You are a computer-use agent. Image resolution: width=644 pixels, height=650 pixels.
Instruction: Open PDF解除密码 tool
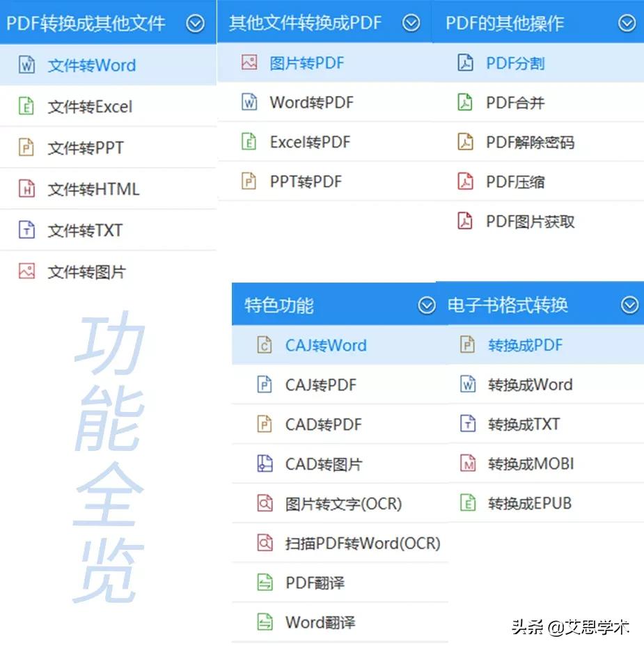point(529,142)
